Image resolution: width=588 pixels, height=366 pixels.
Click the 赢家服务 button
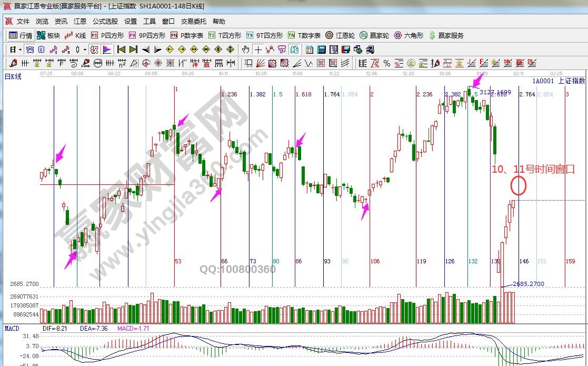coord(446,35)
